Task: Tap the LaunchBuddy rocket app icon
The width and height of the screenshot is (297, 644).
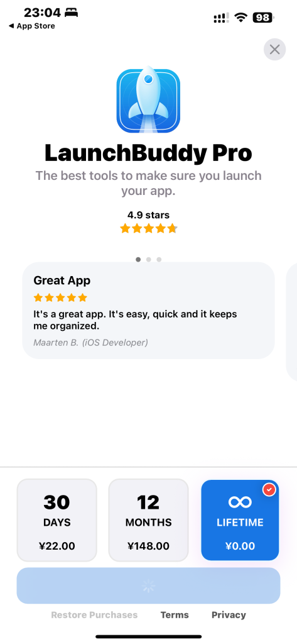Action: click(148, 101)
